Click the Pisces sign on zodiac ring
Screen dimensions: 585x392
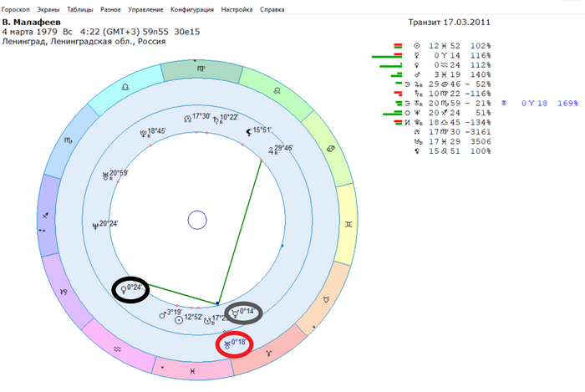[192, 371]
